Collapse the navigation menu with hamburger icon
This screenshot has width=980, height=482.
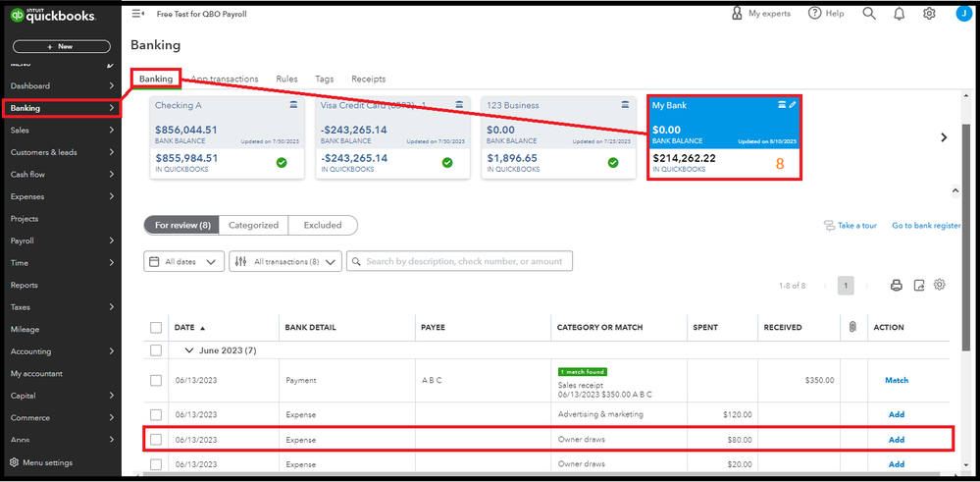click(137, 14)
